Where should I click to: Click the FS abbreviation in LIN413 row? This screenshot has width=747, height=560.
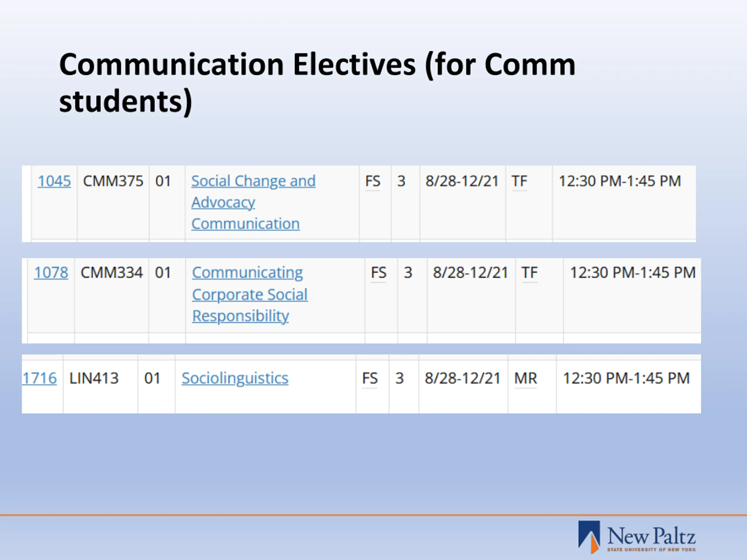(x=370, y=379)
